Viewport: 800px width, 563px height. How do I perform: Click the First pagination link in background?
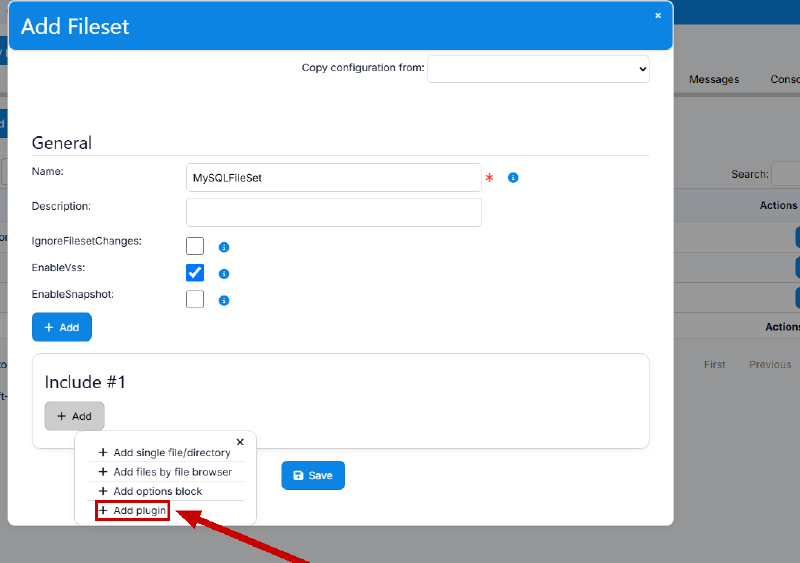[x=714, y=364]
